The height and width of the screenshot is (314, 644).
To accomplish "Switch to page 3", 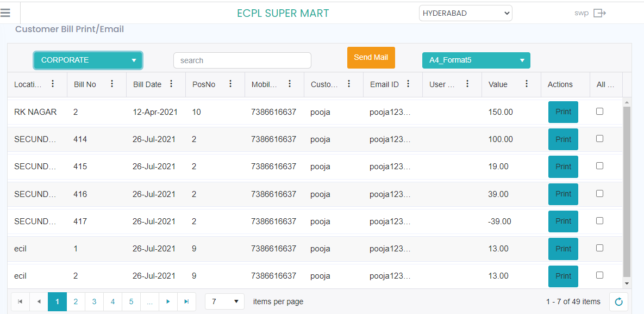I will [x=94, y=301].
